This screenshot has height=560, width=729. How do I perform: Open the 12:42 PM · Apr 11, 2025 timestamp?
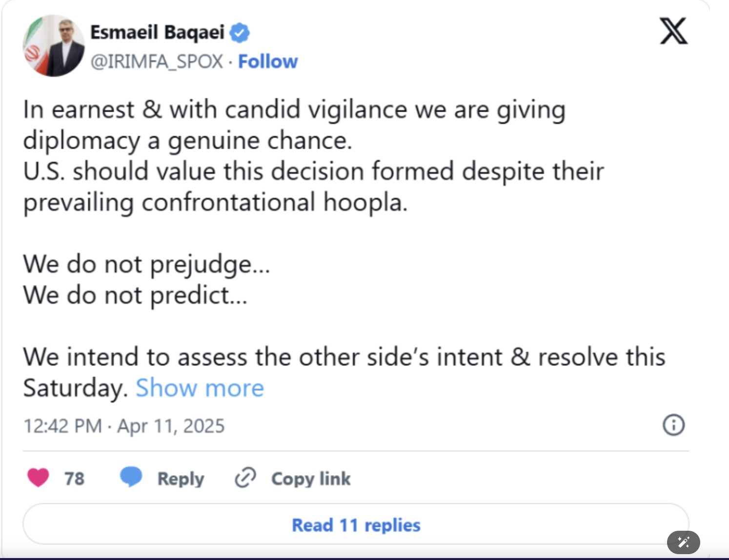point(124,426)
